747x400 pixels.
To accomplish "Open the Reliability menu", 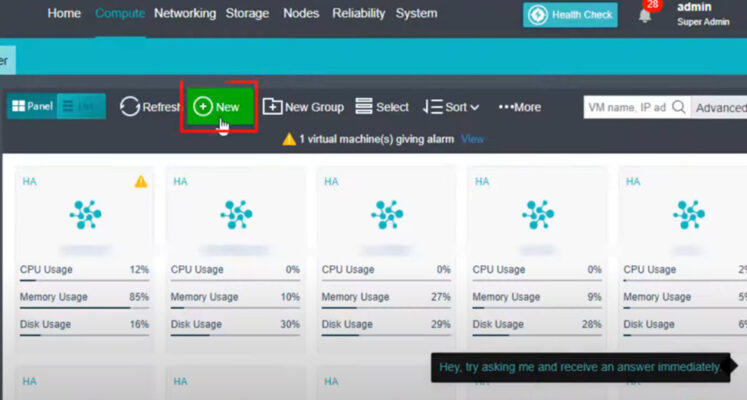I will pyautogui.click(x=359, y=13).
